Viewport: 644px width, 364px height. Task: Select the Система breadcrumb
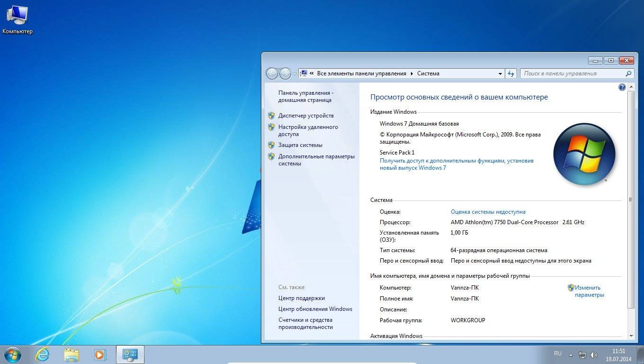pos(428,73)
